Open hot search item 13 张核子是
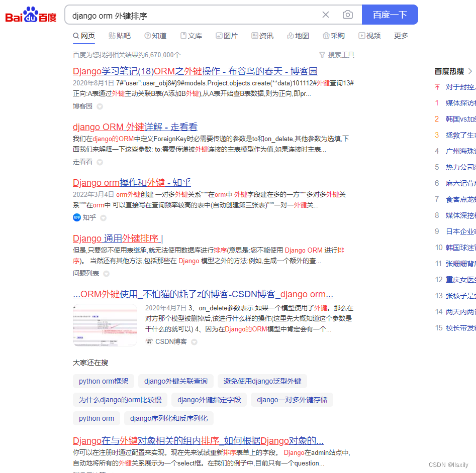The width and height of the screenshot is (476, 473). point(460,296)
